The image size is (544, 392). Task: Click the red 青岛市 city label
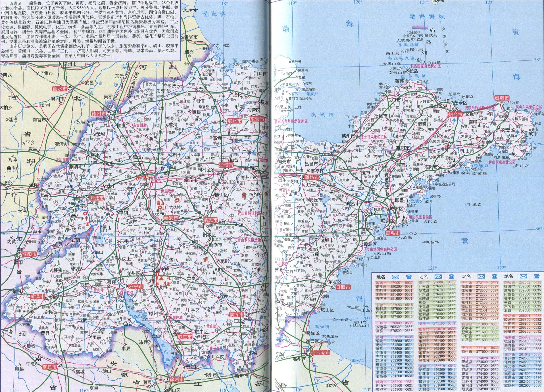click(x=393, y=233)
